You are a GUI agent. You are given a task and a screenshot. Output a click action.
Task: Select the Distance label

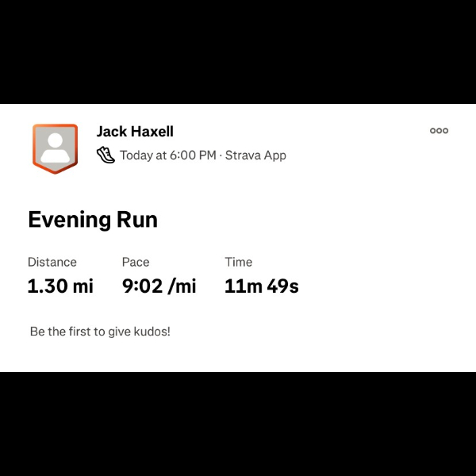(x=52, y=262)
